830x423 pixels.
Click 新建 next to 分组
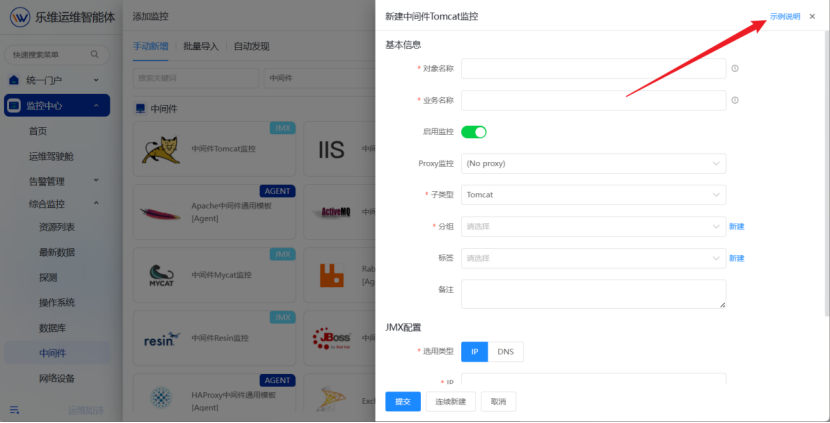[x=736, y=227]
